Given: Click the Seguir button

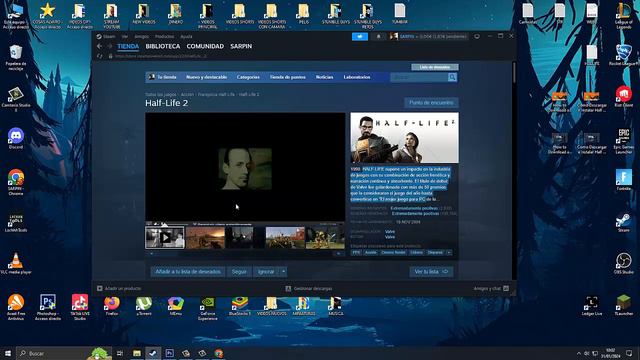Looking at the screenshot, I should (x=239, y=272).
